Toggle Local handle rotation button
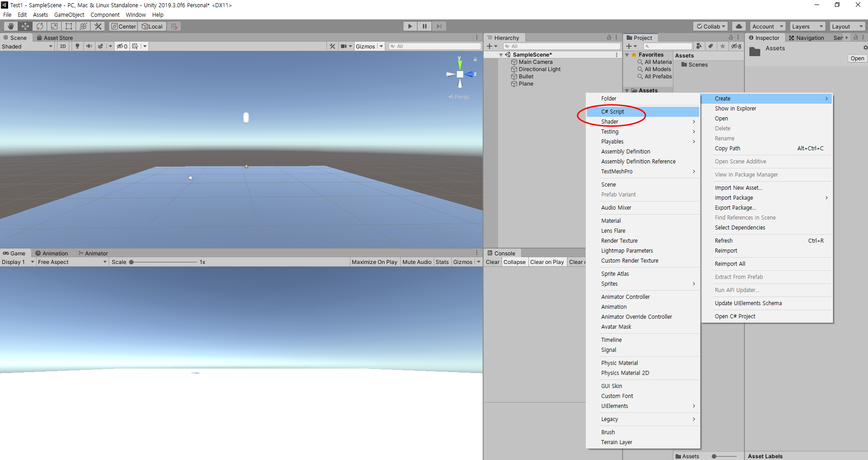The height and width of the screenshot is (460, 868). 153,26
